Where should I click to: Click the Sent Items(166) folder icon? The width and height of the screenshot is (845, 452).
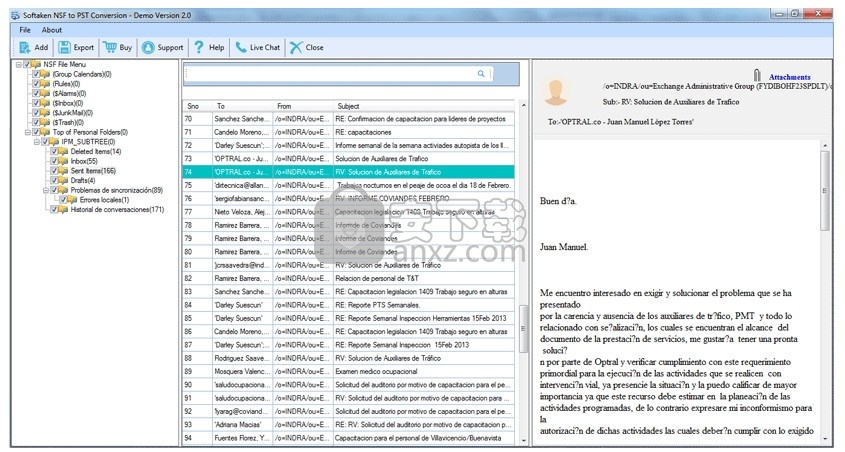coord(64,171)
